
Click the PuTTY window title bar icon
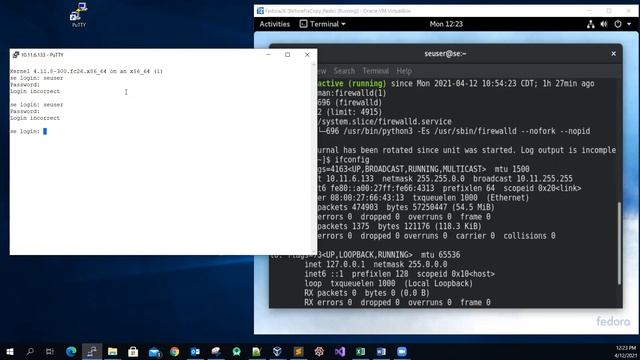[x=16, y=55]
